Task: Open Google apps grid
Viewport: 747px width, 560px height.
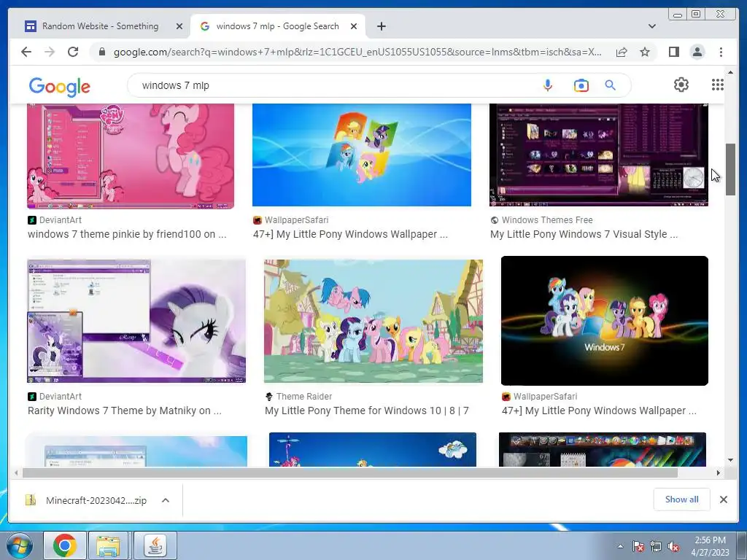Action: click(x=718, y=85)
